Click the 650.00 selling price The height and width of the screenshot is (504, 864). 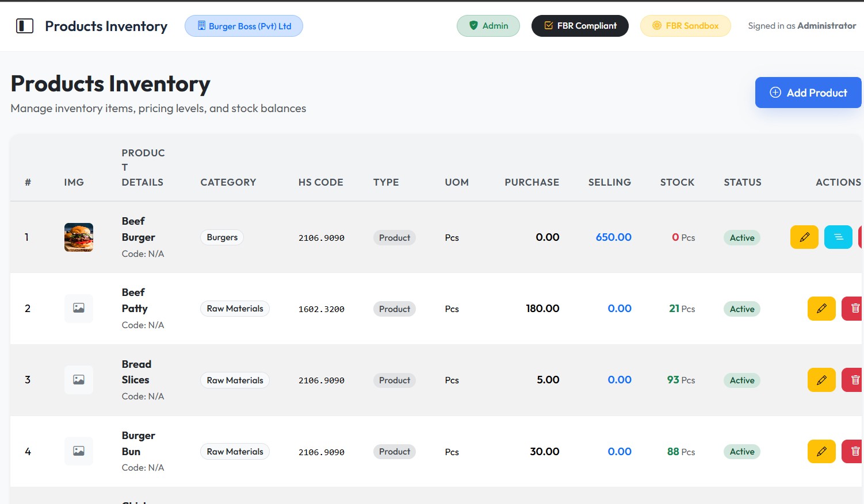(x=614, y=237)
